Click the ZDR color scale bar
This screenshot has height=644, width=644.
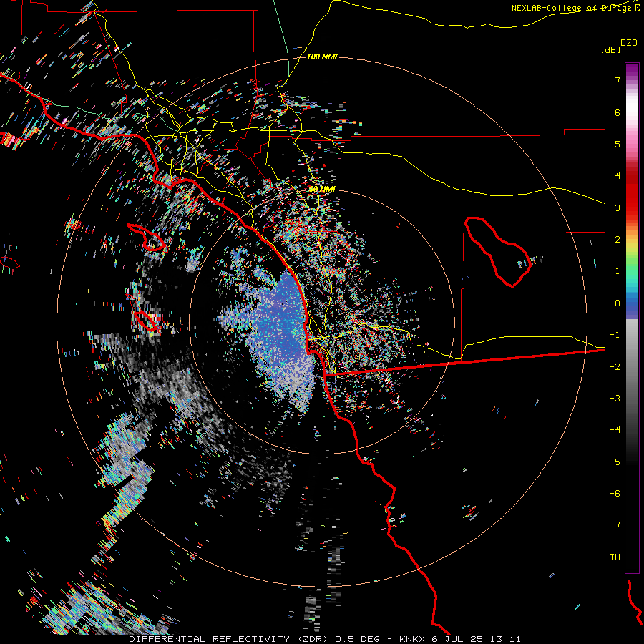632,318
